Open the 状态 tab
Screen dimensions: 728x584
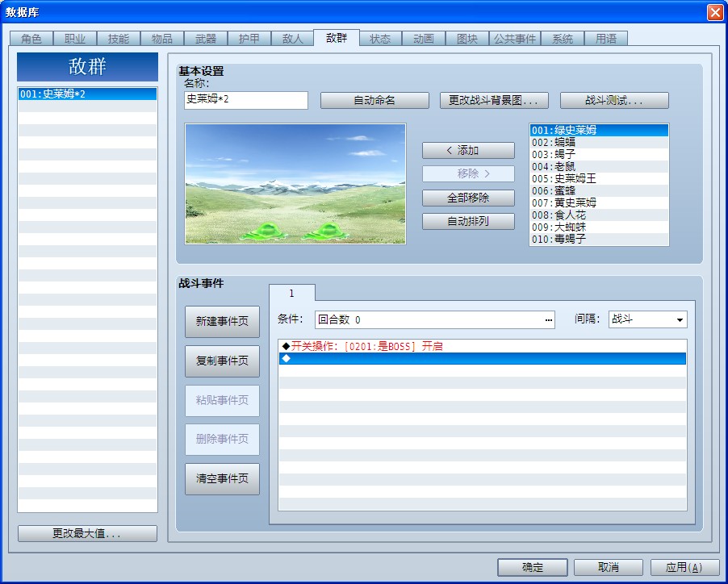(380, 39)
